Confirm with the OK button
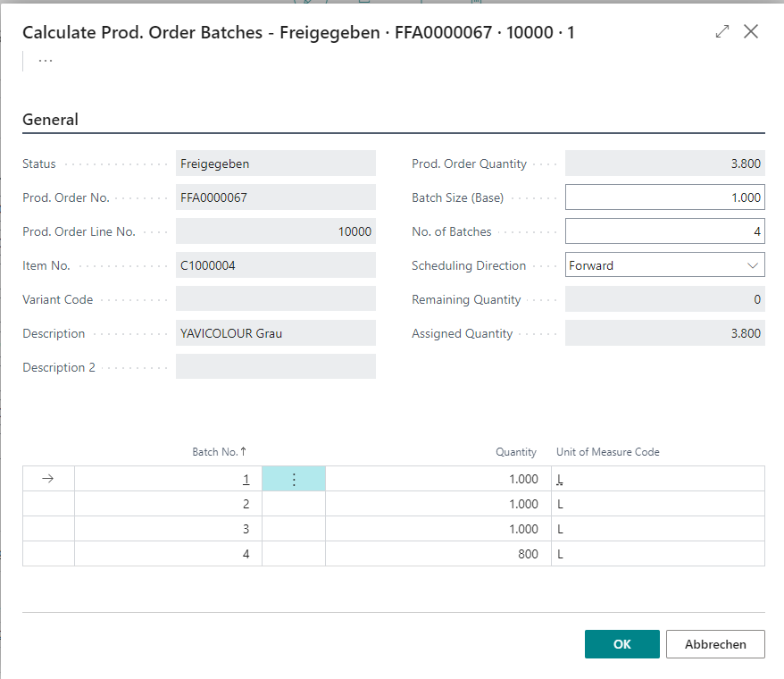Image resolution: width=784 pixels, height=679 pixels. (x=622, y=644)
